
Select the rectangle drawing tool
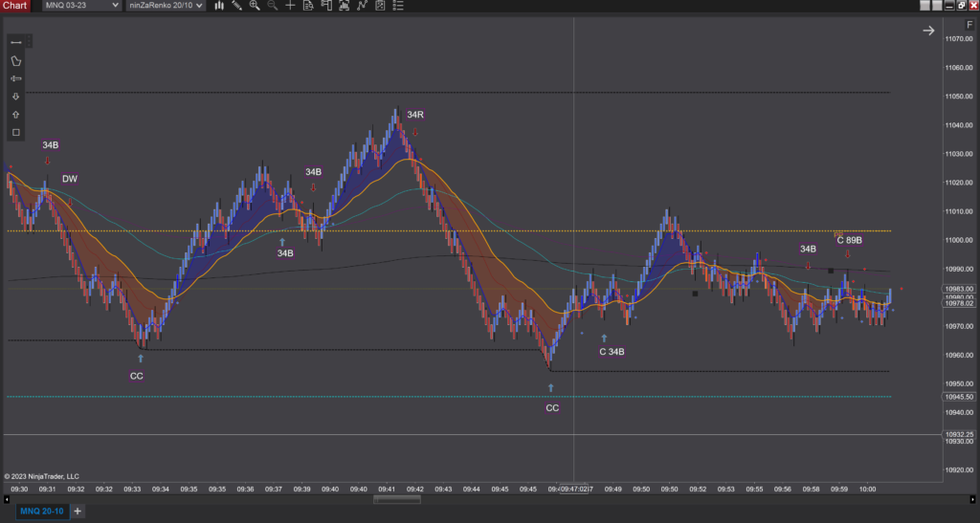[x=16, y=132]
